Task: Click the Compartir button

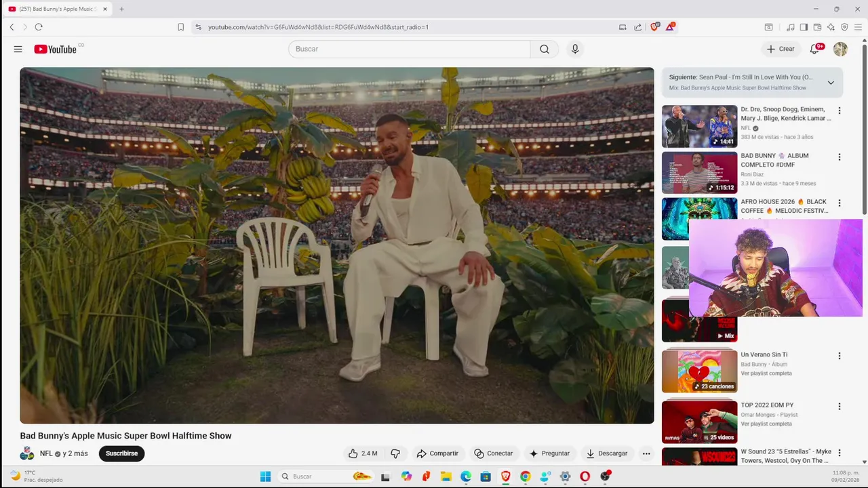Action: [x=437, y=453]
